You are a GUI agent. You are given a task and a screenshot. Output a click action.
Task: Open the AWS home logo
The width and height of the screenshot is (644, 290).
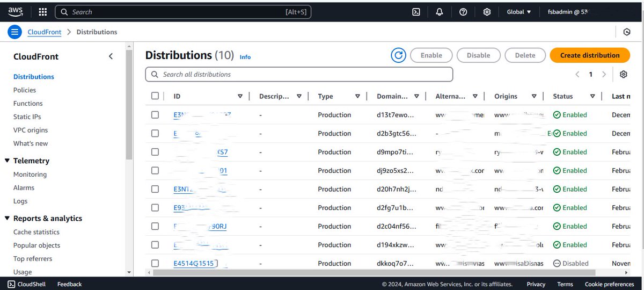pos(15,11)
